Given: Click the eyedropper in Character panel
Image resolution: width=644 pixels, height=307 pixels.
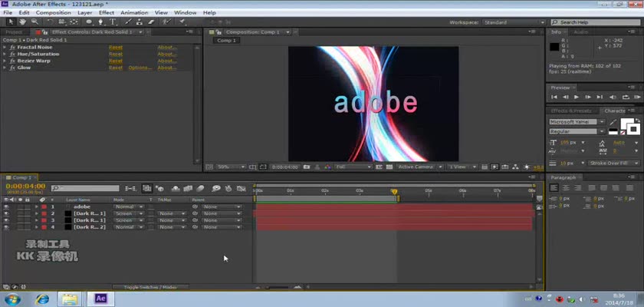Looking at the screenshot, I should coord(613,121).
